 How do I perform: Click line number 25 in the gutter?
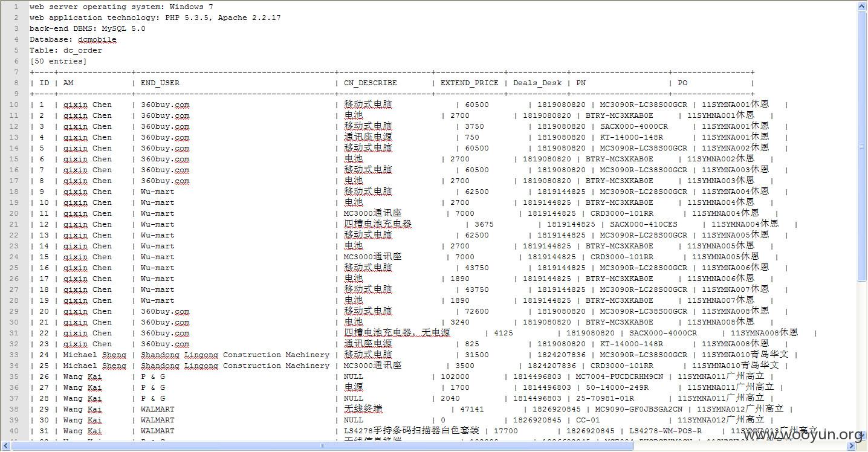(15, 268)
